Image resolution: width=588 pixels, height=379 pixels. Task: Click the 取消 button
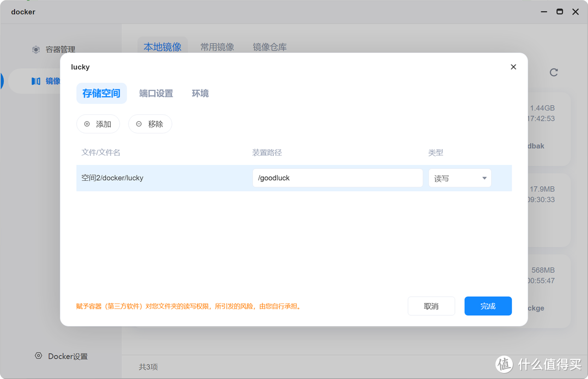pos(431,306)
